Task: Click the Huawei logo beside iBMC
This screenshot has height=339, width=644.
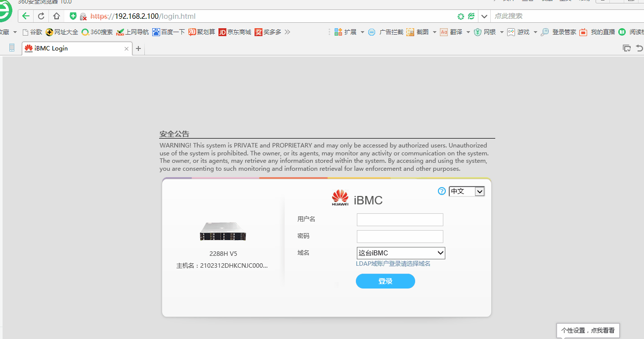Action: click(340, 198)
